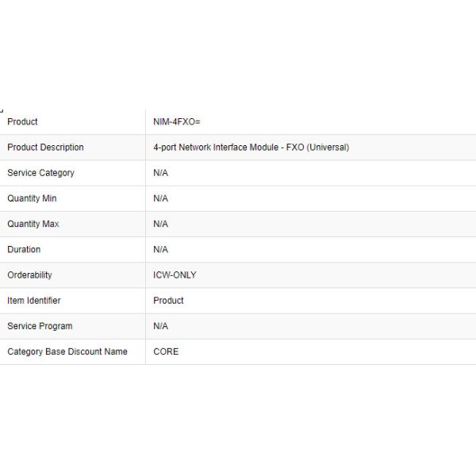Select the ICW-ONLY orderability value
The image size is (476, 476).
pyautogui.click(x=175, y=275)
